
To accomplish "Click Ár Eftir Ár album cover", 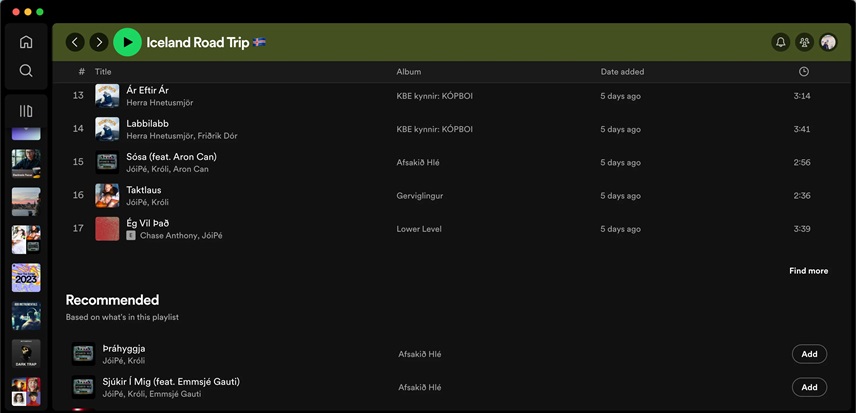I will [x=107, y=95].
